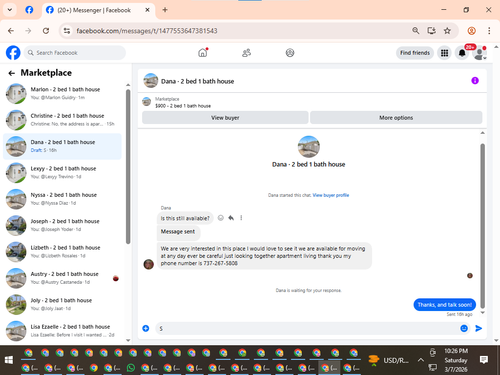500x375 pixels.
Task: Click the More options button
Action: 396,118
